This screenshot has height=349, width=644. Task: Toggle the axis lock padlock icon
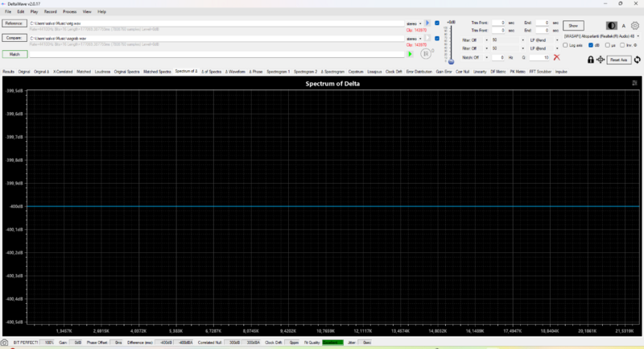(590, 60)
